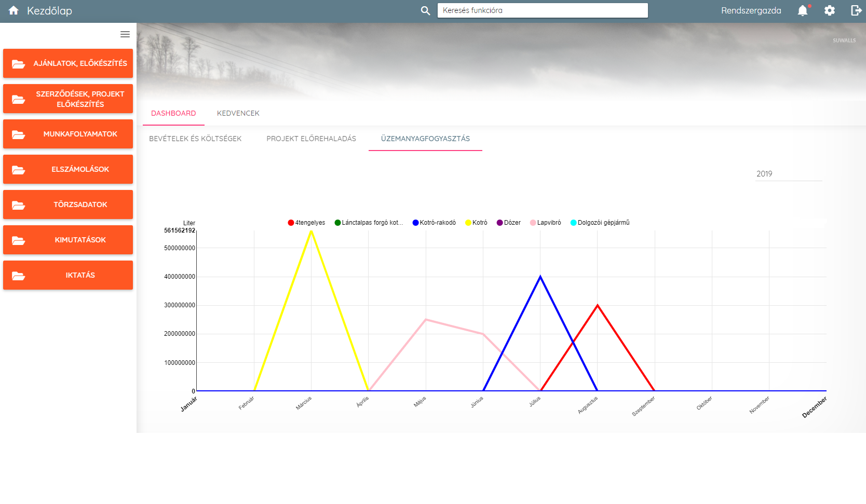Switch to the Kedvencek tab

click(238, 113)
